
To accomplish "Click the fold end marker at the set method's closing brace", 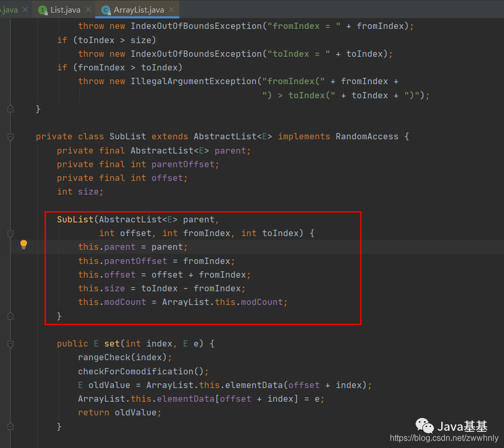I will (11, 426).
